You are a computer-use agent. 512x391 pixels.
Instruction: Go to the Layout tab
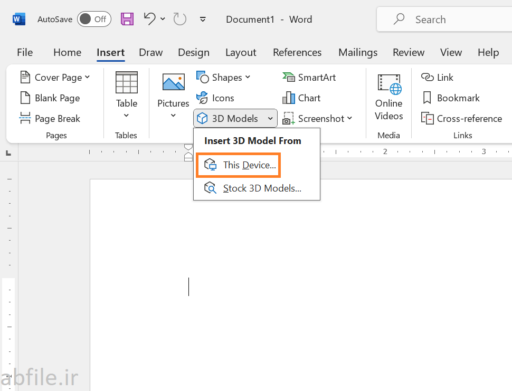[241, 52]
